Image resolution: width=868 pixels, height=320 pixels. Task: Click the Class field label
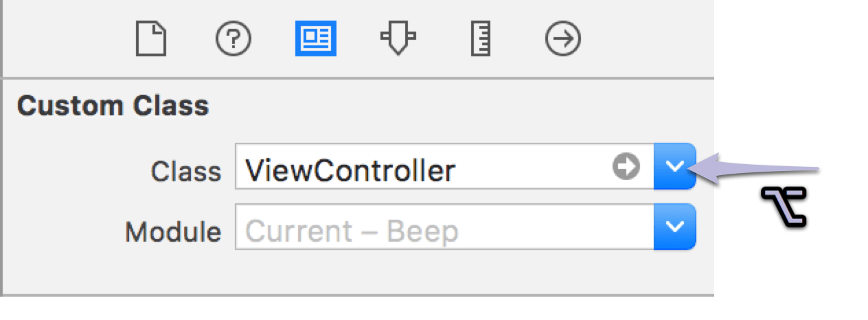186,172
